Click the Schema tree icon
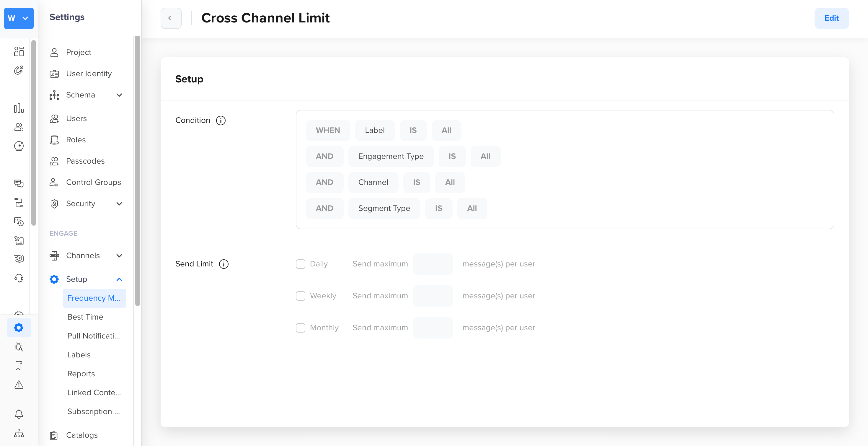This screenshot has width=868, height=446. (x=54, y=95)
